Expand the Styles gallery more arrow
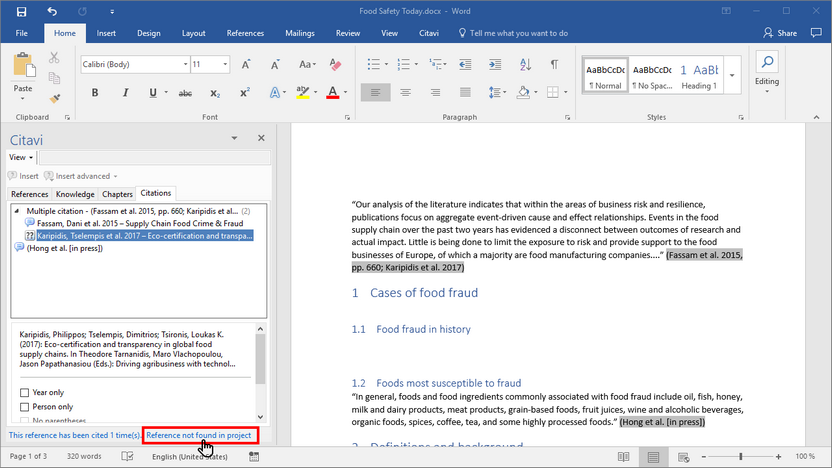832x468 pixels. pyautogui.click(x=732, y=75)
